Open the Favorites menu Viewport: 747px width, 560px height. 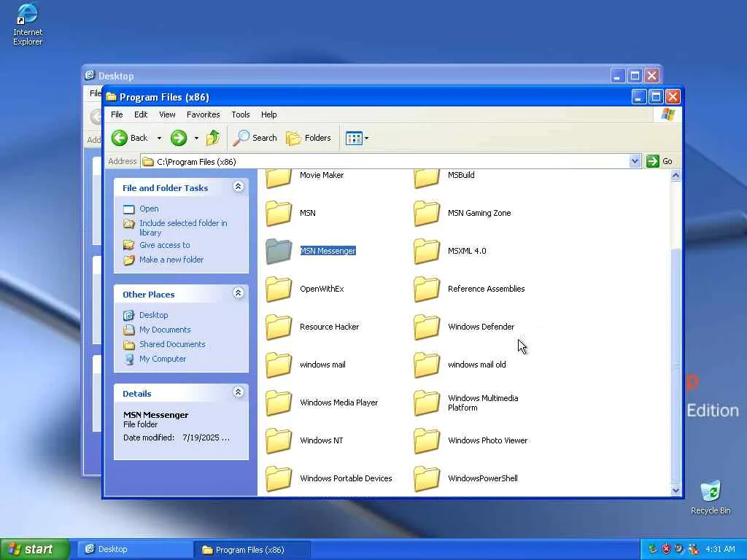click(x=204, y=114)
